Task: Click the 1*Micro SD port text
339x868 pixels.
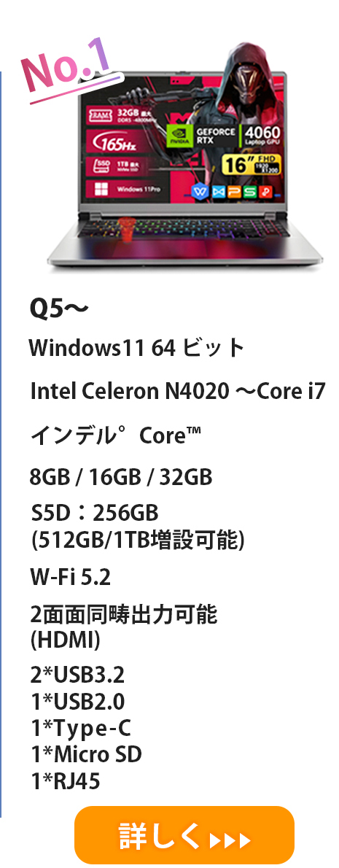Action: click(x=86, y=754)
